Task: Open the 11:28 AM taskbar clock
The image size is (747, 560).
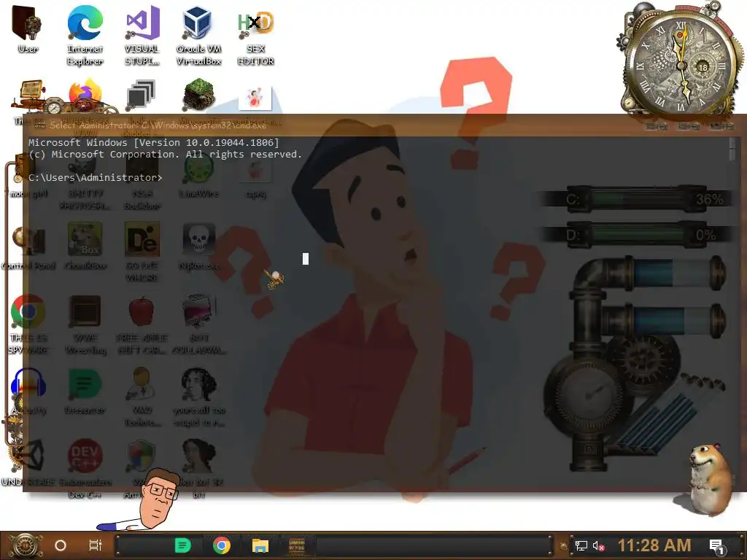Action: click(x=654, y=545)
